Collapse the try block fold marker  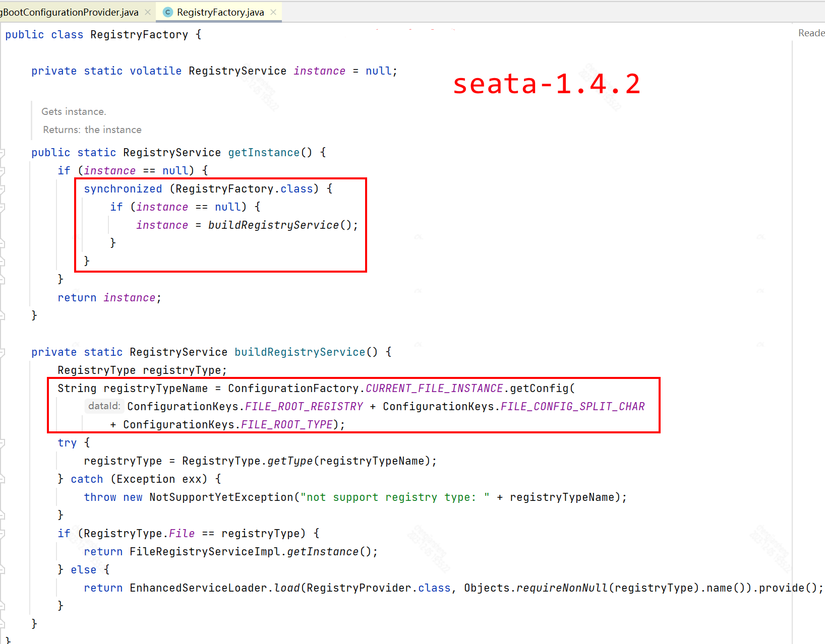(2, 443)
